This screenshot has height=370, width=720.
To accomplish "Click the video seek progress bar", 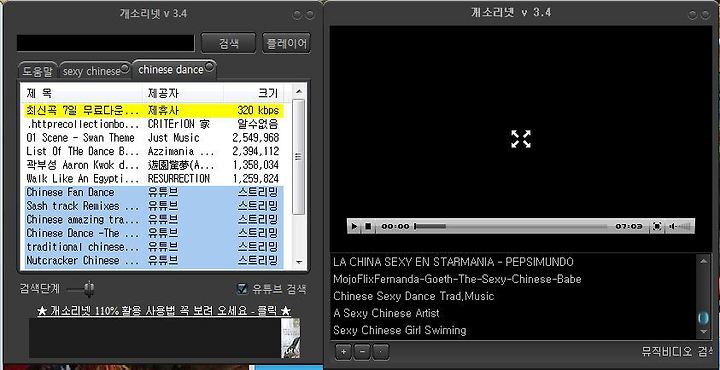I will coord(511,226).
